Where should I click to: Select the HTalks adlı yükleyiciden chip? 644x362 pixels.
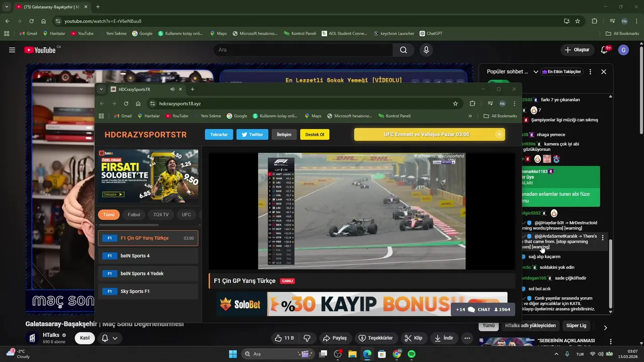[x=530, y=325]
